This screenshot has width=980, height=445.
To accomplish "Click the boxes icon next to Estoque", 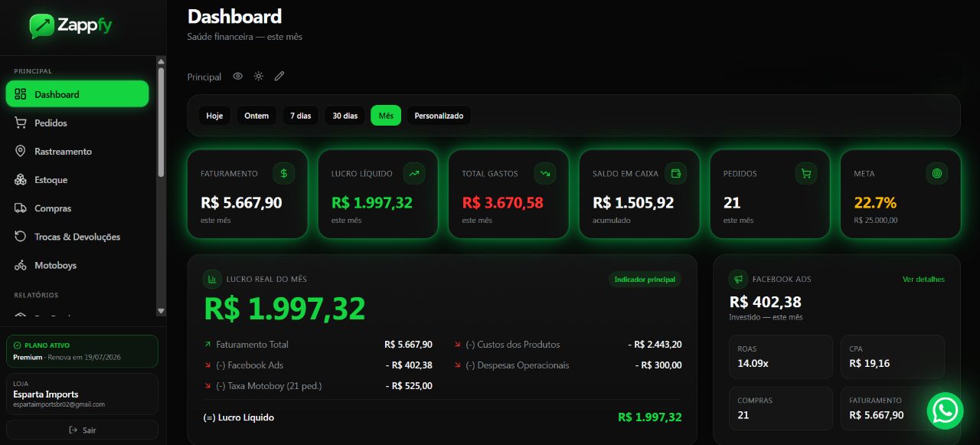I will click(x=21, y=180).
